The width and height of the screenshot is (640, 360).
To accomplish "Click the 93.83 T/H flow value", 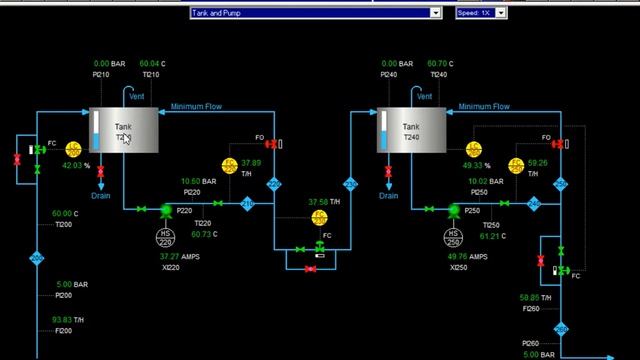I will click(62, 320).
